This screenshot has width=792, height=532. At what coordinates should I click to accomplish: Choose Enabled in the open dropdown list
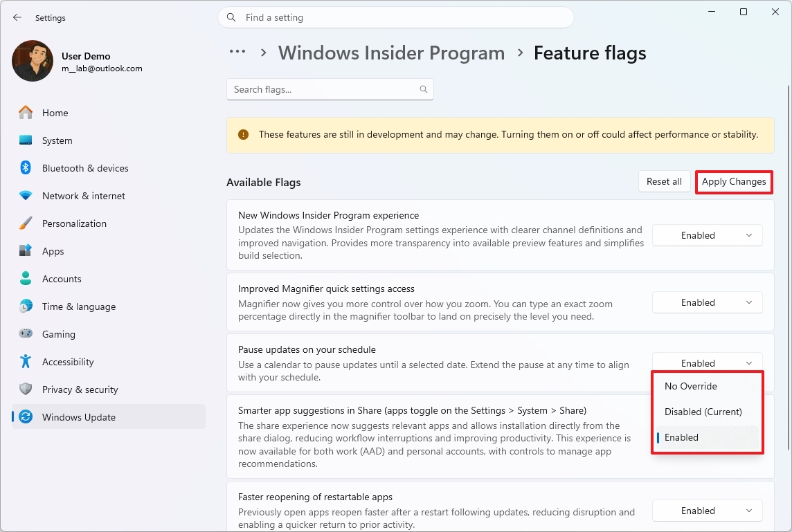click(x=707, y=438)
